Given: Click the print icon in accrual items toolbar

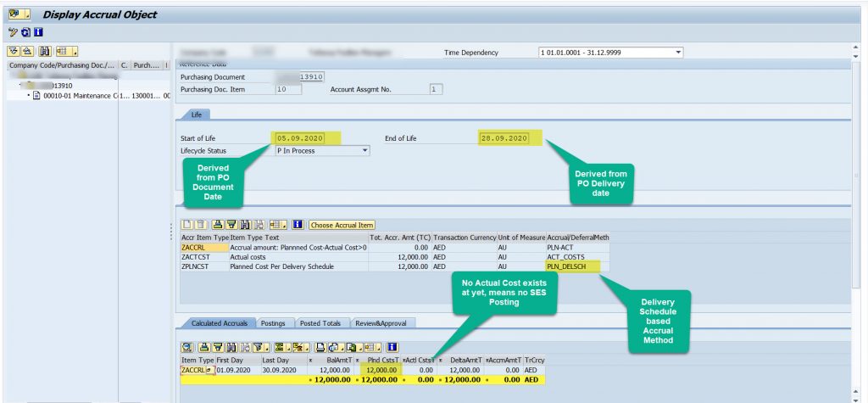Looking at the screenshot, I should pyautogui.click(x=218, y=225).
